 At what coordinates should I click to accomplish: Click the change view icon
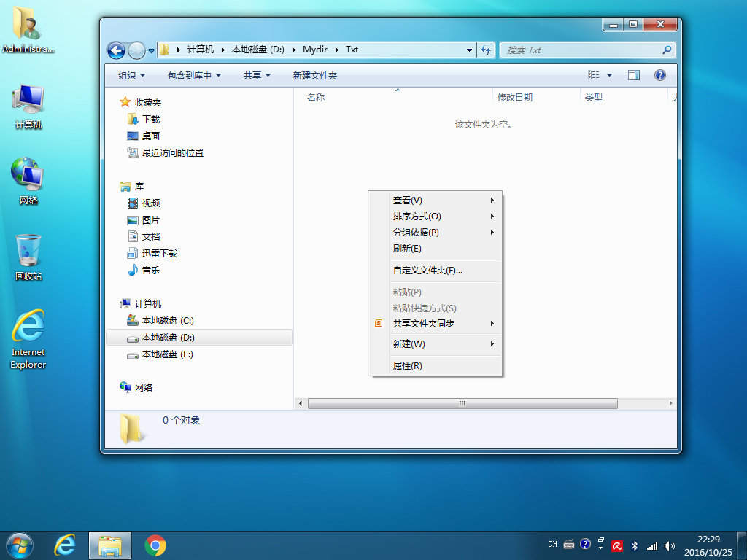pyautogui.click(x=593, y=75)
